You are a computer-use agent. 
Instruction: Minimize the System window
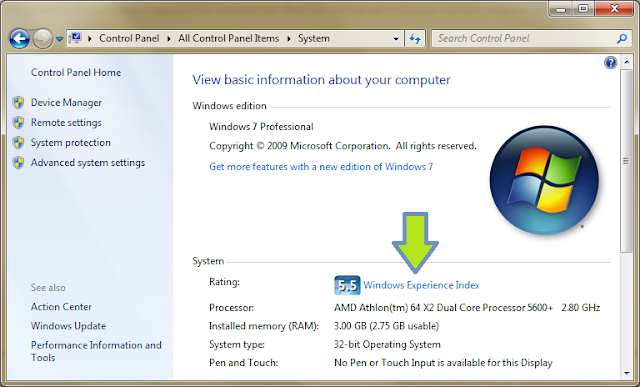pos(561,9)
